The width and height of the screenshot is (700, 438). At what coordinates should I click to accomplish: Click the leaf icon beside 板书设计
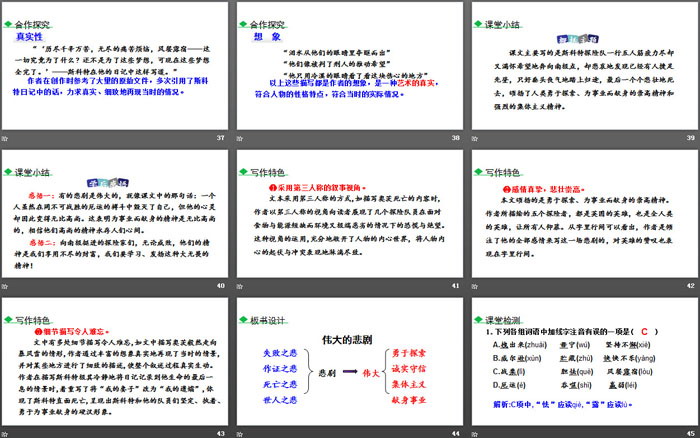click(244, 321)
